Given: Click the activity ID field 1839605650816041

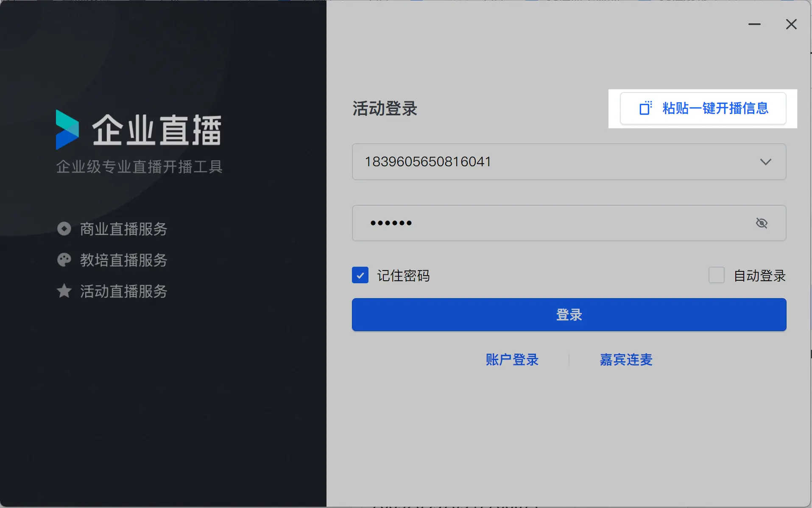Looking at the screenshot, I should pyautogui.click(x=569, y=162).
